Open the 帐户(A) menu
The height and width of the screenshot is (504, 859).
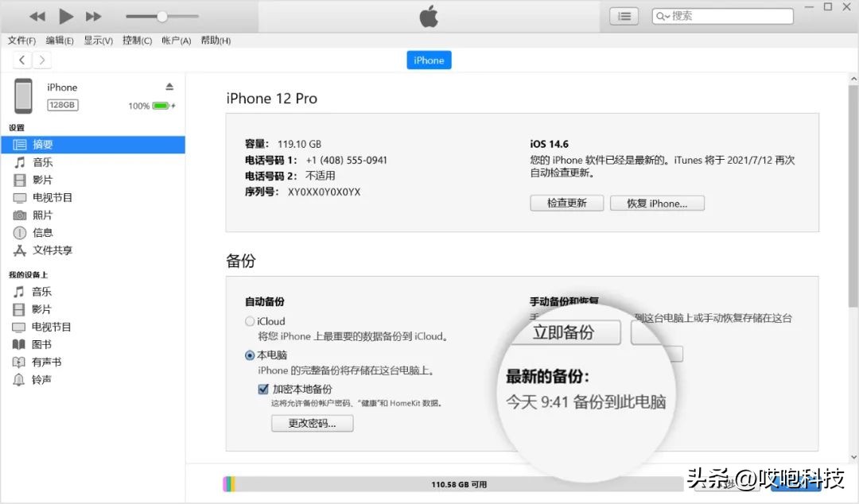(175, 41)
